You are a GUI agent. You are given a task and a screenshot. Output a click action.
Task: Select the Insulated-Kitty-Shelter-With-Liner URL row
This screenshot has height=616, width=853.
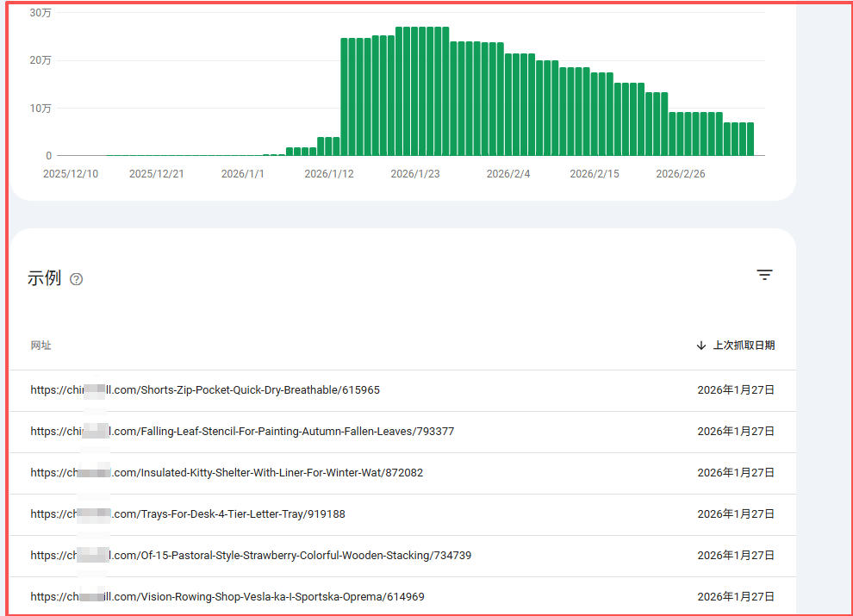point(402,474)
